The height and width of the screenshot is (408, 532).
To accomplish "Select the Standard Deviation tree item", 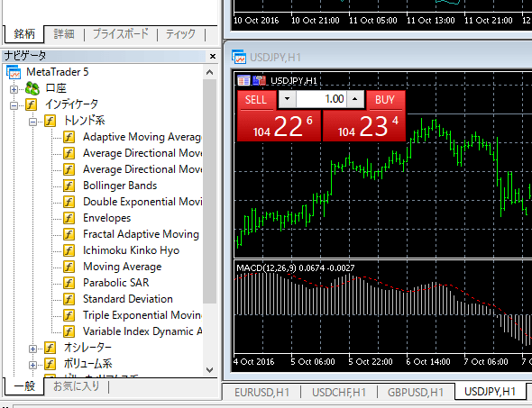I will (x=128, y=299).
